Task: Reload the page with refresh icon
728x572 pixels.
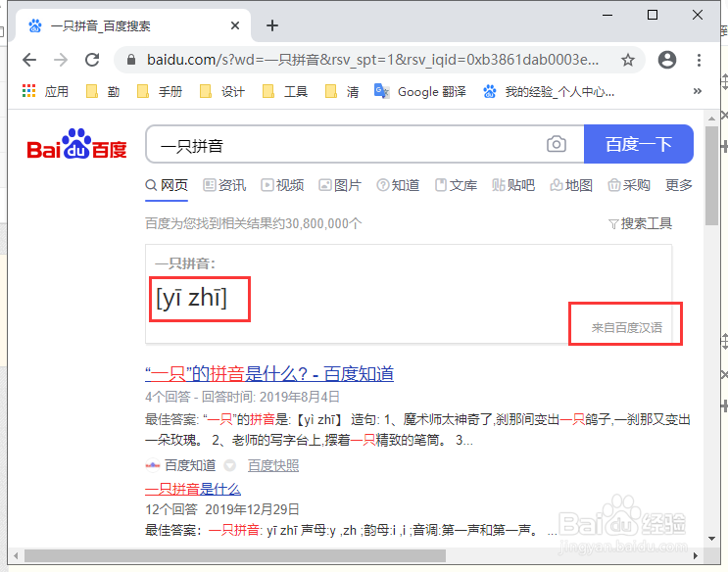Action: pyautogui.click(x=92, y=60)
